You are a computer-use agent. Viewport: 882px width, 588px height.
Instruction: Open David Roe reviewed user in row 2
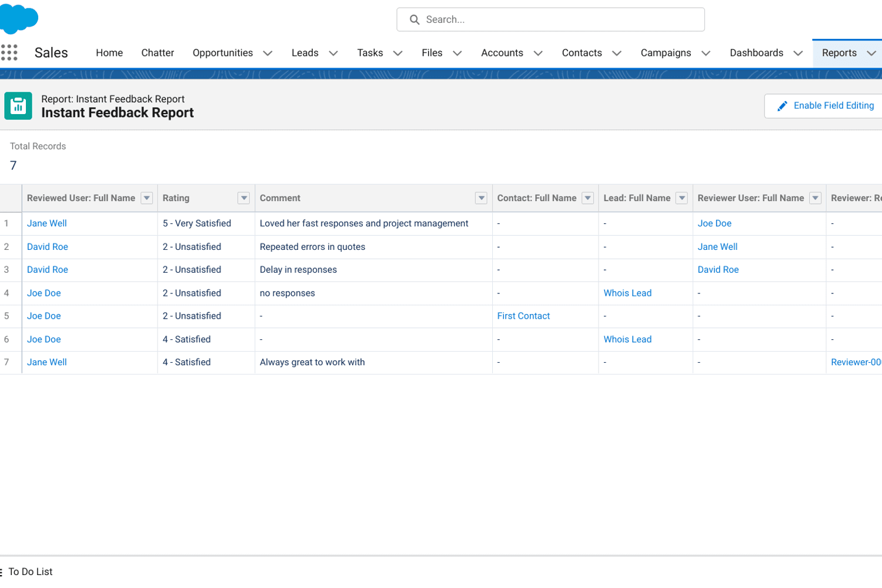[48, 247]
